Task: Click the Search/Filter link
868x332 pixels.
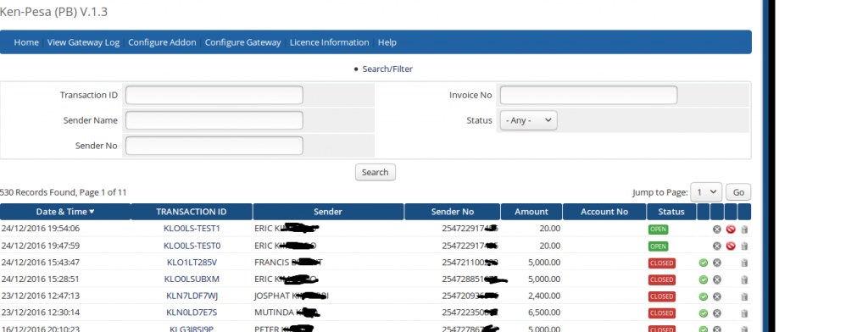Action: (387, 69)
